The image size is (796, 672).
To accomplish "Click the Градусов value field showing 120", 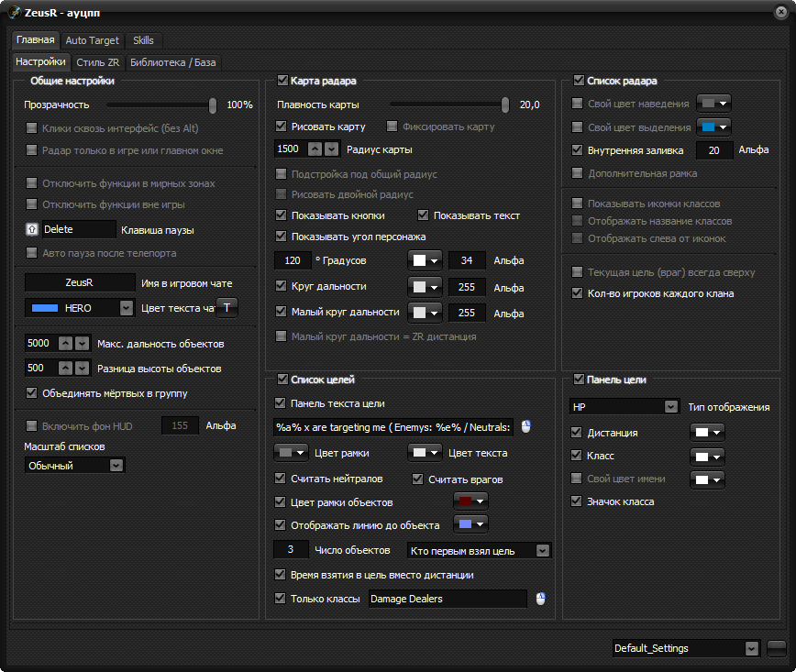I will click(x=293, y=260).
